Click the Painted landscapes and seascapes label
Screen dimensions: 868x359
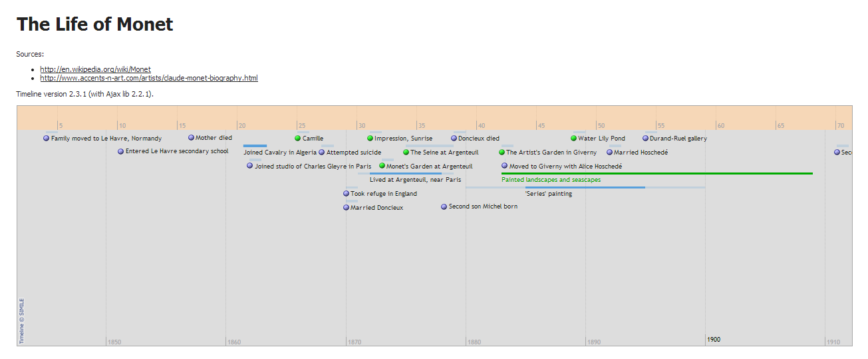coord(551,180)
